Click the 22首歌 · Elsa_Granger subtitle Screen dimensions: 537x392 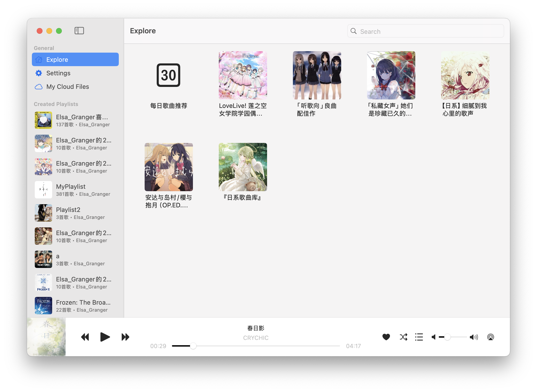point(82,310)
